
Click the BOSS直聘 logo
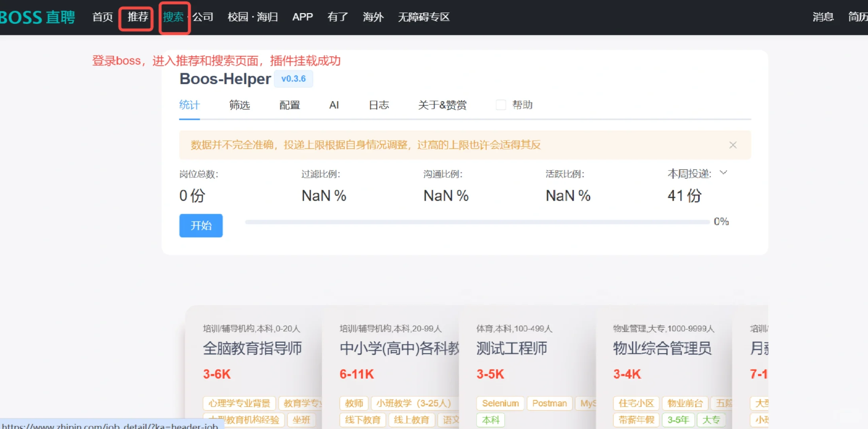(x=37, y=17)
